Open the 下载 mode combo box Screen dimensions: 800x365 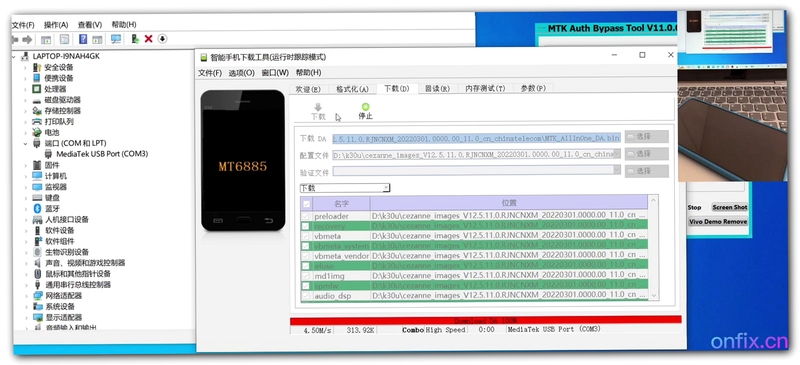[345, 188]
